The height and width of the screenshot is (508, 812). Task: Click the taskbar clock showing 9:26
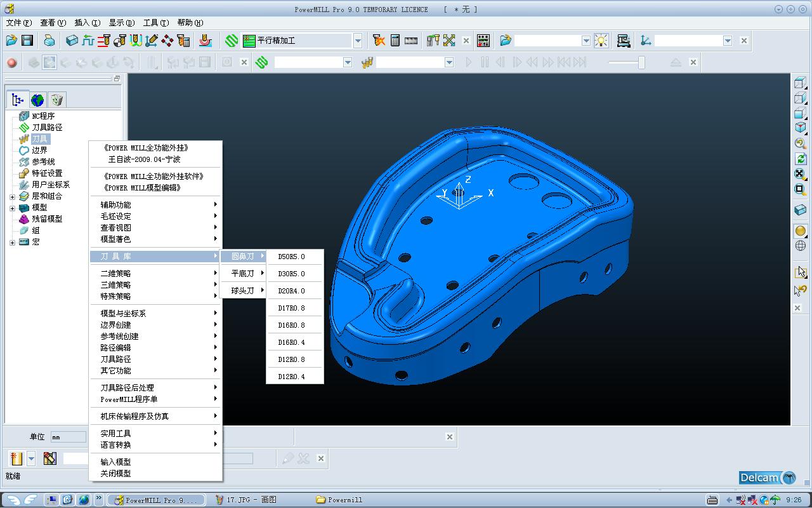click(794, 500)
